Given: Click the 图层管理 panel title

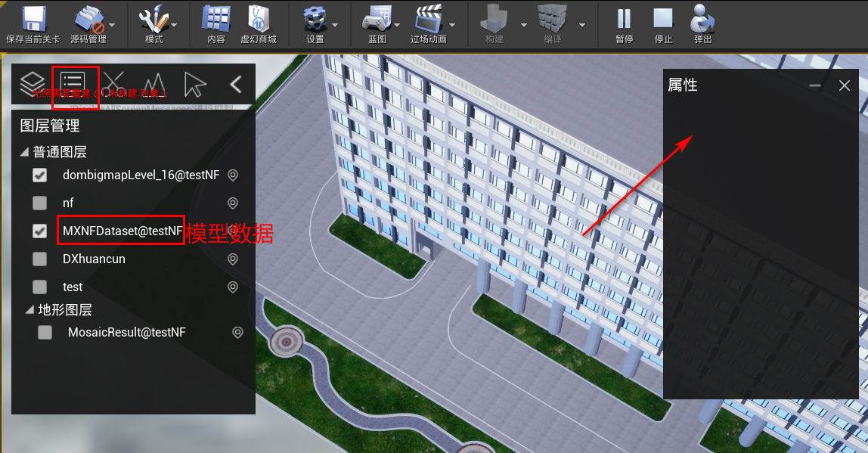Looking at the screenshot, I should click(50, 126).
